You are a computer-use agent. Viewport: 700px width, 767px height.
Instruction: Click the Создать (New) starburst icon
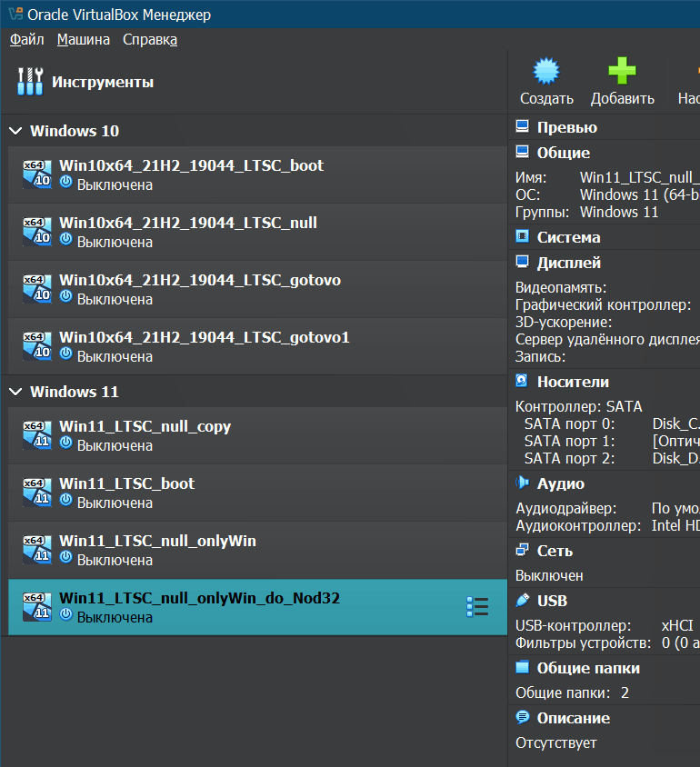545,72
